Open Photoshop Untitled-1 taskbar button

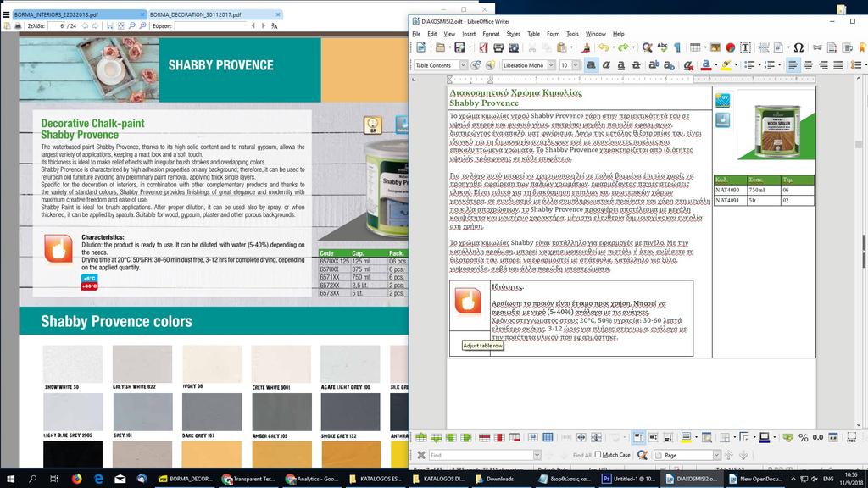(630, 480)
